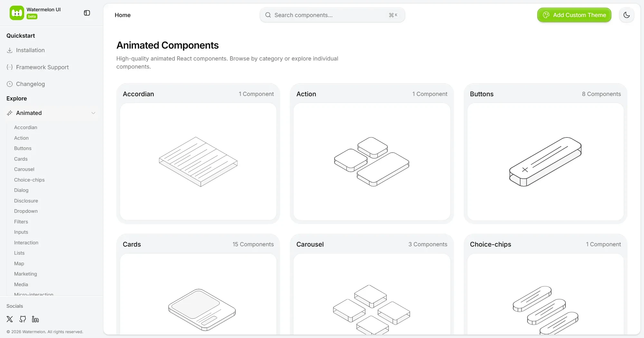644x338 pixels.
Task: Click the Installation download icon
Action: [x=10, y=50]
